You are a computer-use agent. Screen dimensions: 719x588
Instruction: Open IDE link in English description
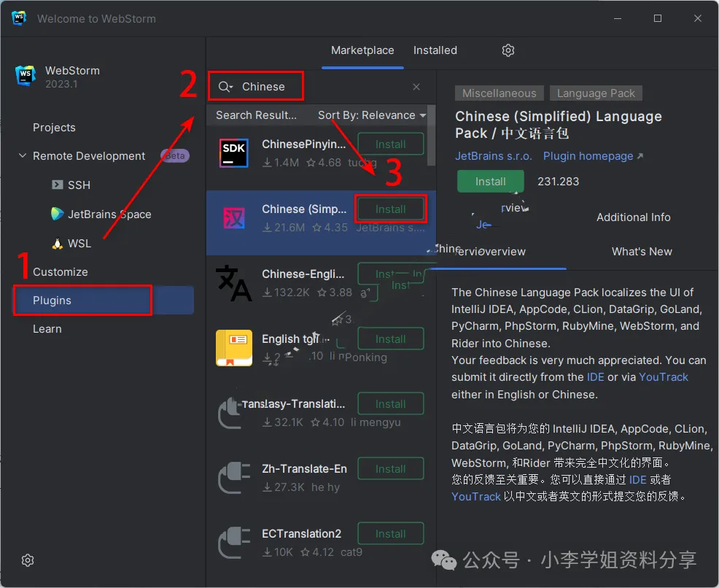595,377
